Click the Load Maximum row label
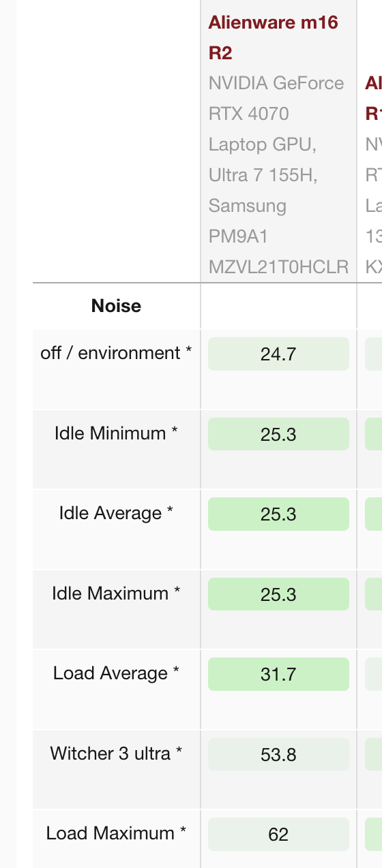 tap(116, 833)
